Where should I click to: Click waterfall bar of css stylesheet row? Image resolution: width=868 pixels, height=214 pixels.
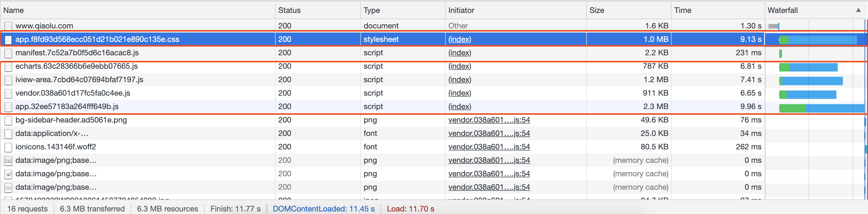point(818,40)
